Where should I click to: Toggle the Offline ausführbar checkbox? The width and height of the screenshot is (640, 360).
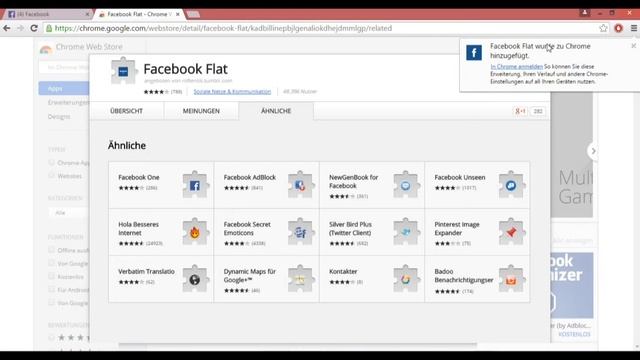coord(51,249)
